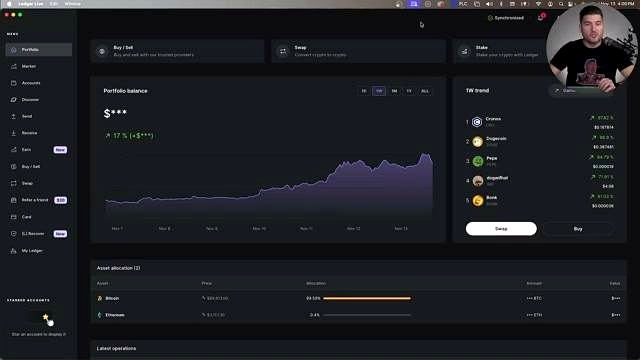Open the Earn chart icon
Screen dimensions: 640x360
pos(13,150)
